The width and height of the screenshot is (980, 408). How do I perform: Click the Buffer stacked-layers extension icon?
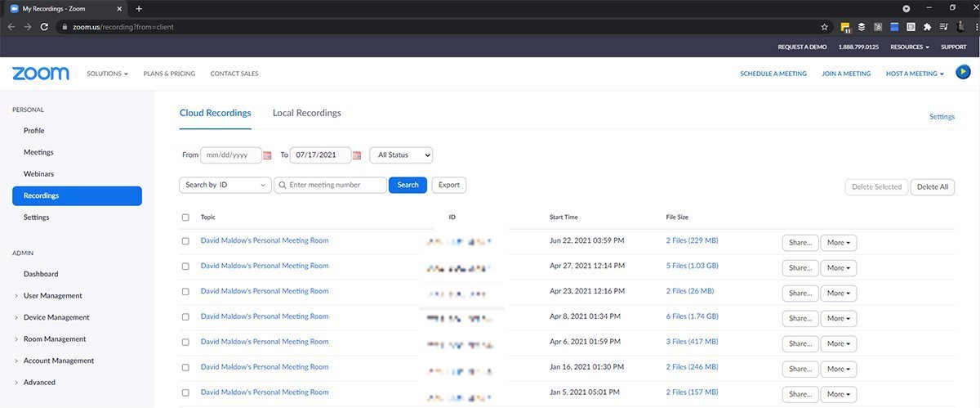click(x=862, y=26)
